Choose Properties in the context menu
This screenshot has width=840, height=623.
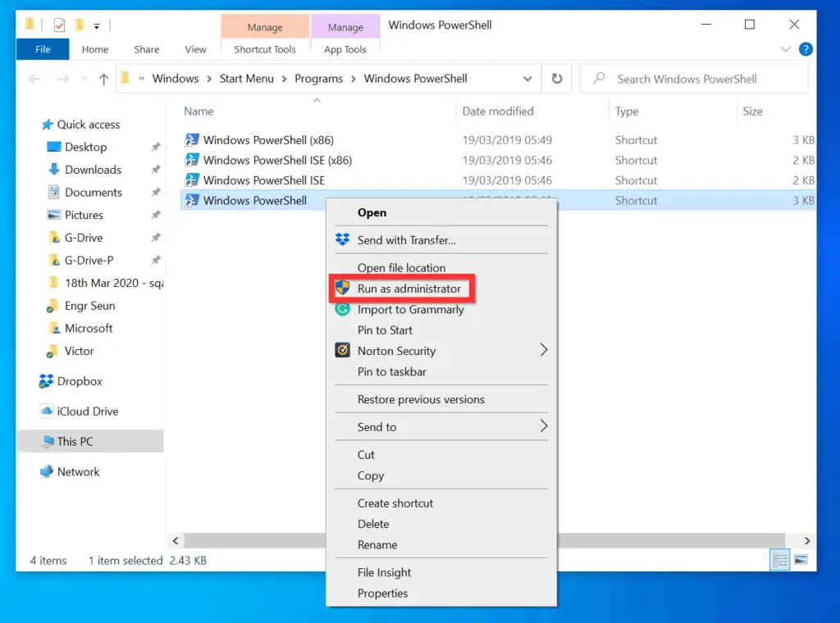pyautogui.click(x=382, y=593)
